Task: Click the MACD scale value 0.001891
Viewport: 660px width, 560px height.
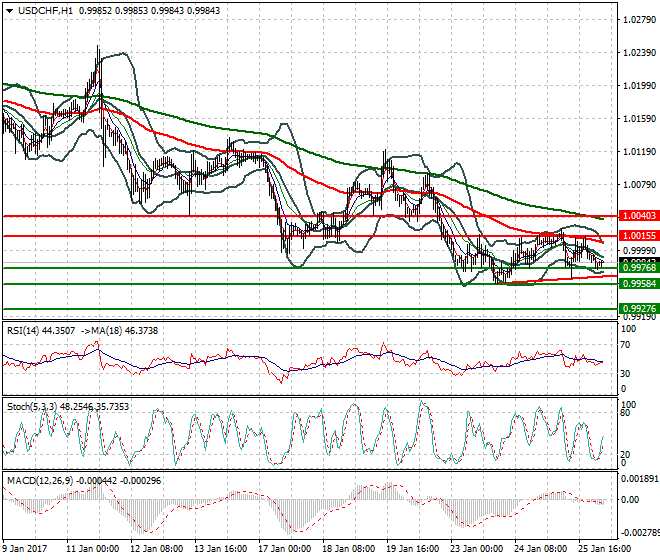Action: (x=640, y=478)
